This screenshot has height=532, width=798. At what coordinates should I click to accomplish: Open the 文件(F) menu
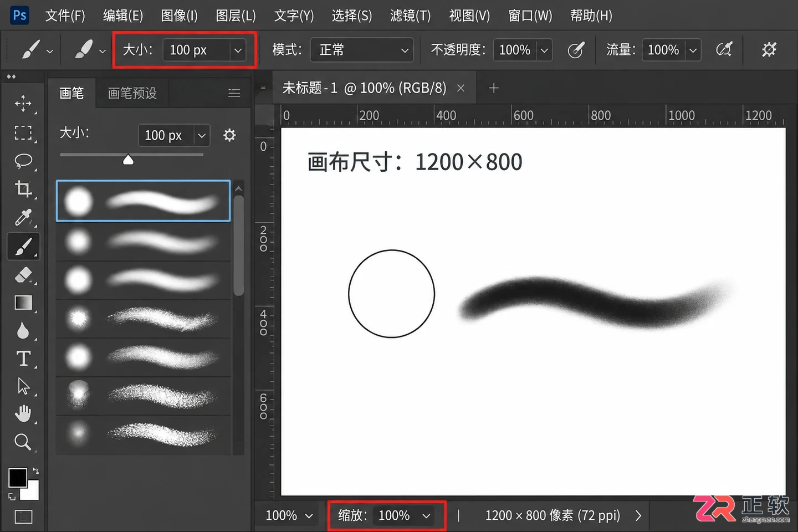65,16
